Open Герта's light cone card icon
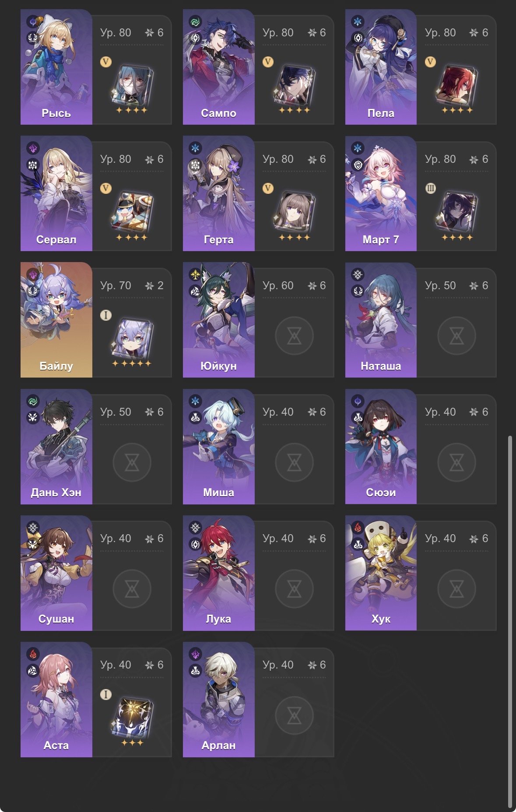Image resolution: width=516 pixels, height=812 pixels. pyautogui.click(x=295, y=211)
